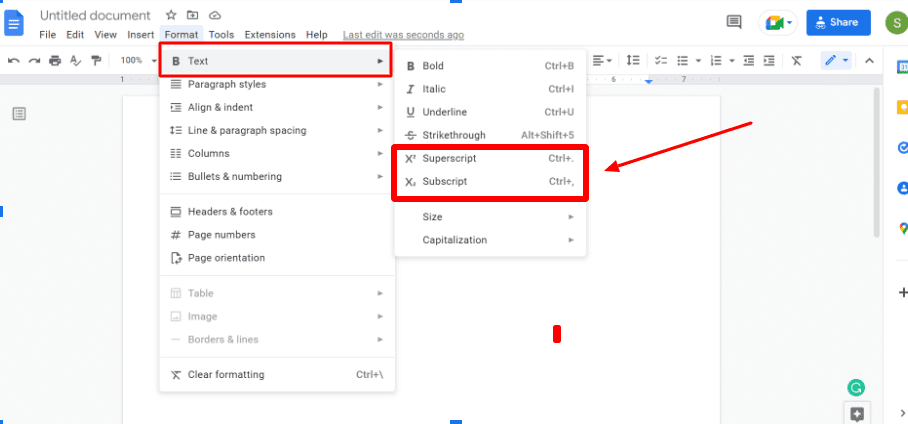Open Google Calendar side panel
This screenshot has height=424, width=908.
tap(902, 66)
